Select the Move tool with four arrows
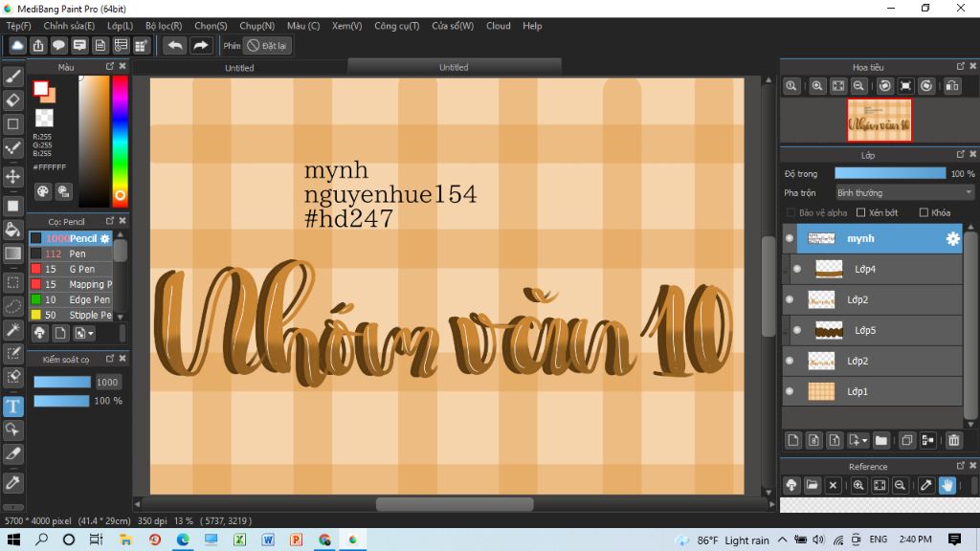 point(13,177)
